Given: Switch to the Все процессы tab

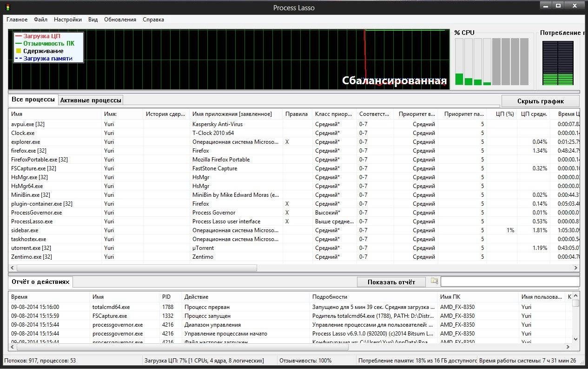Looking at the screenshot, I should click(x=33, y=100).
